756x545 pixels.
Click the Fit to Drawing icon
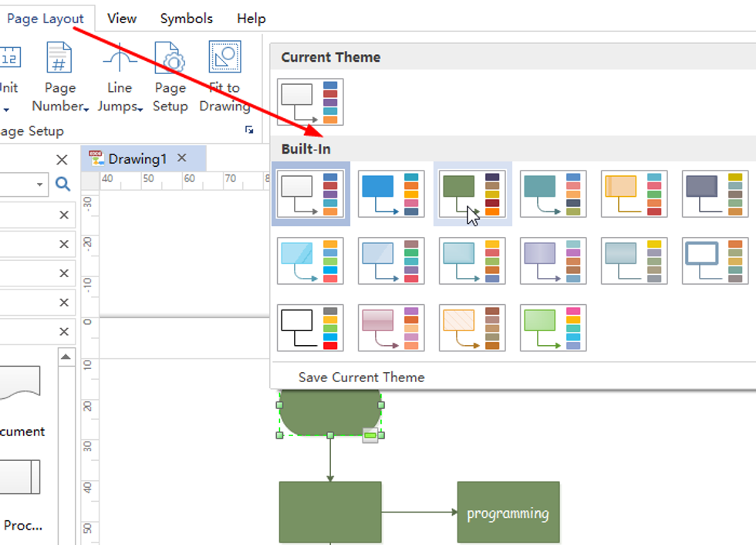[x=224, y=56]
